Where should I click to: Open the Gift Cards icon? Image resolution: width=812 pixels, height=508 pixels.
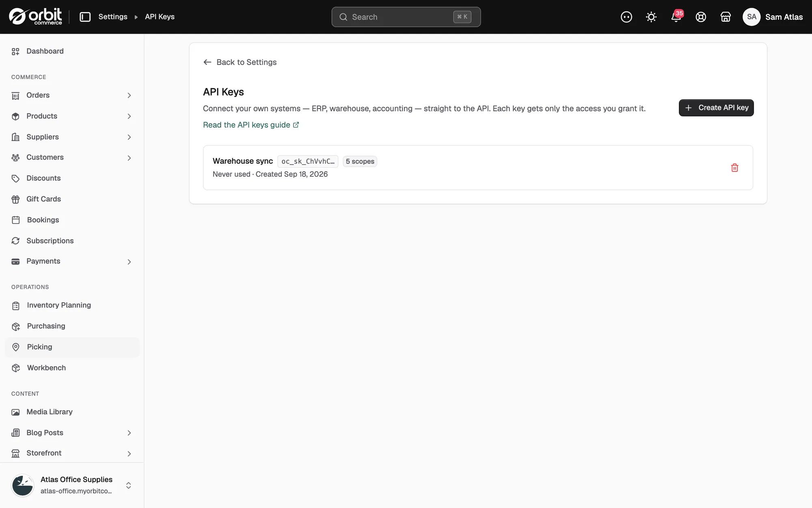point(15,199)
